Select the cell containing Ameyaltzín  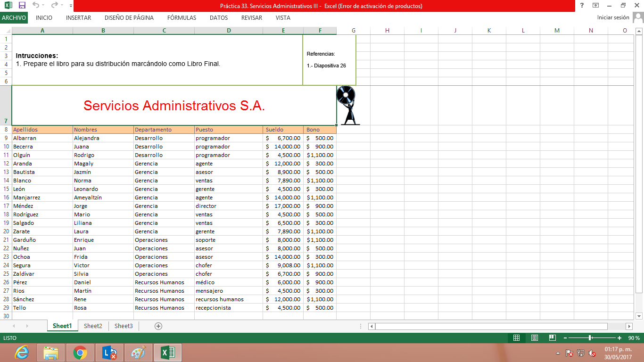tap(103, 197)
